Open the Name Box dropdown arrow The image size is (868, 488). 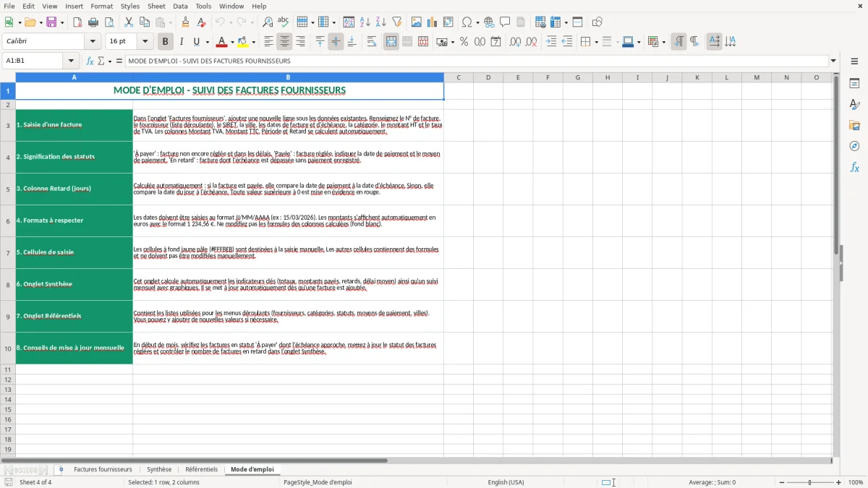[x=71, y=61]
